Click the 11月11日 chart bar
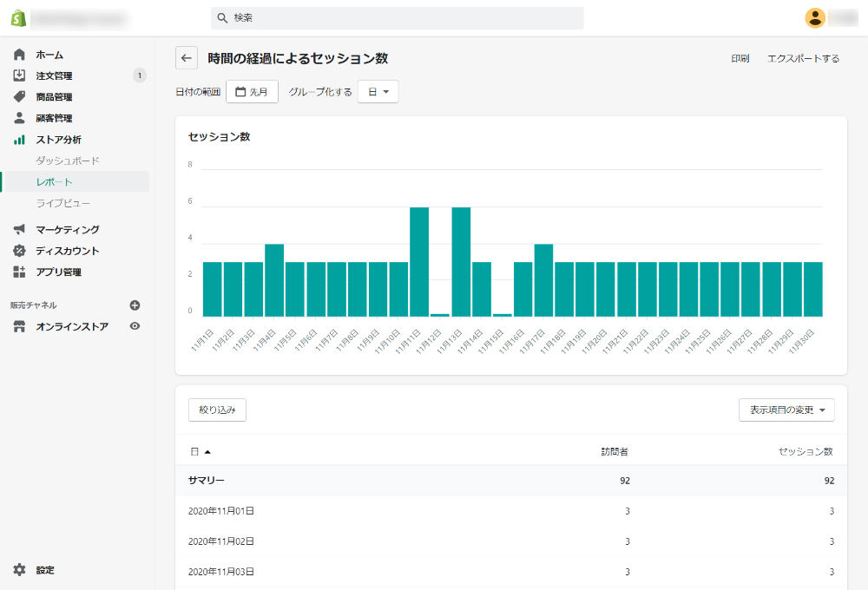This screenshot has width=868, height=590. tap(419, 262)
